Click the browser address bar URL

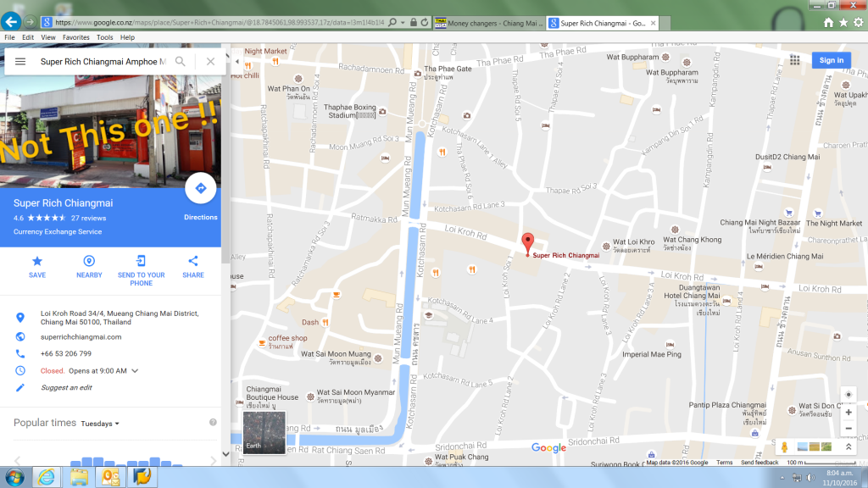click(x=220, y=23)
